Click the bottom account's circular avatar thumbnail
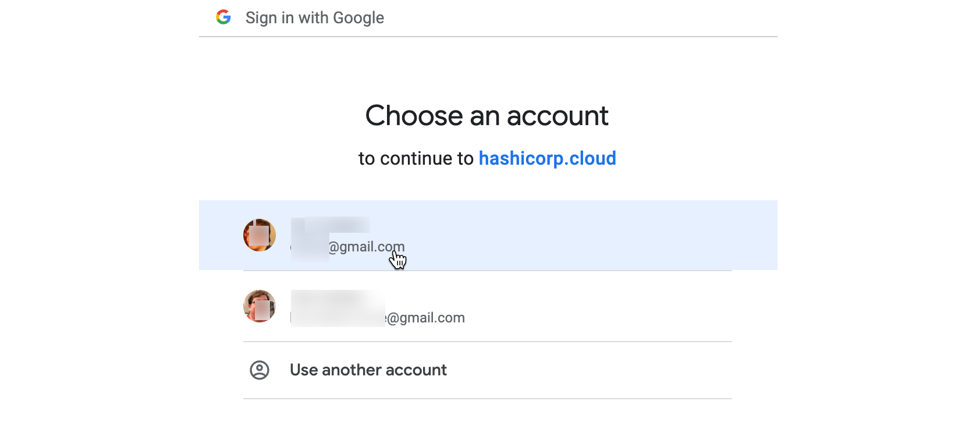This screenshot has height=426, width=980. pyautogui.click(x=260, y=306)
